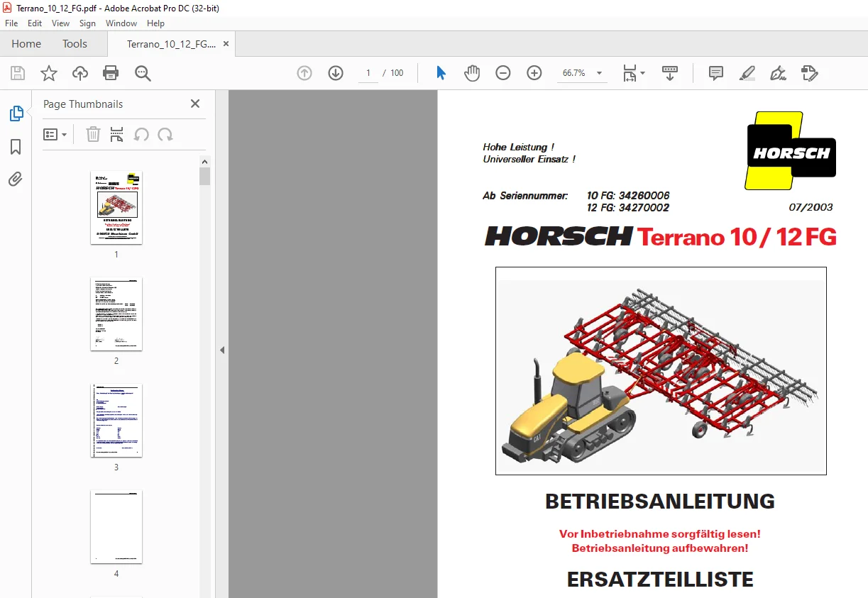Rotate pages clockwise

[165, 135]
